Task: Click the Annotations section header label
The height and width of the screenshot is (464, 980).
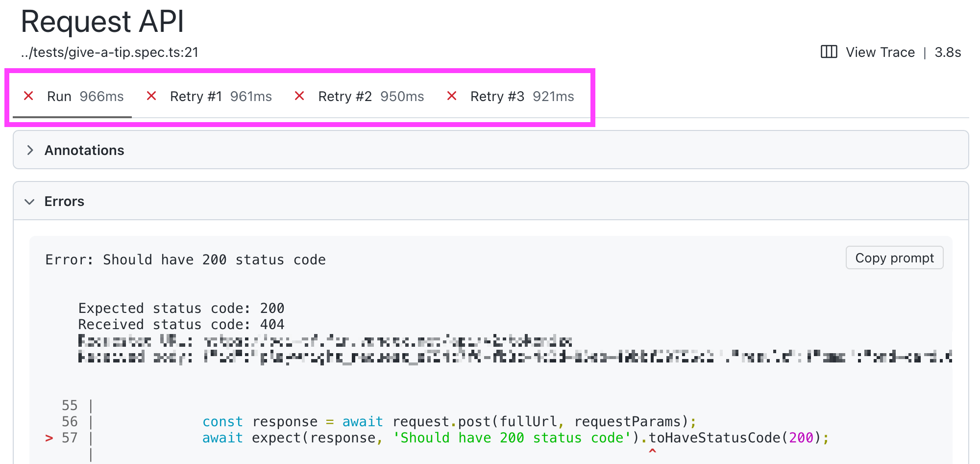Action: (x=84, y=150)
